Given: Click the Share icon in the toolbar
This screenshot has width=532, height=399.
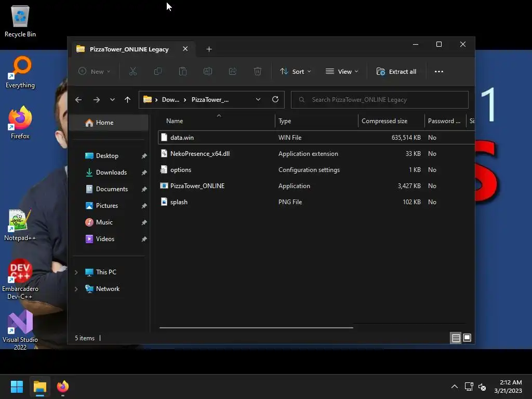Looking at the screenshot, I should pyautogui.click(x=233, y=72).
